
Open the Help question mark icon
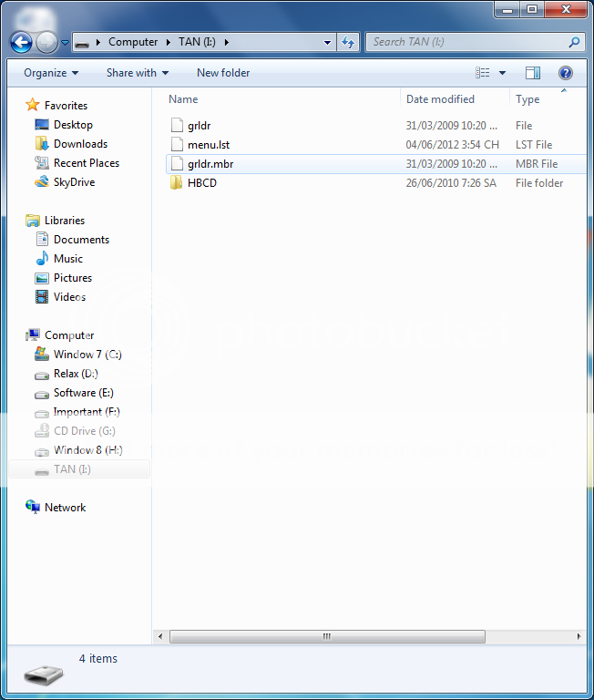[565, 73]
